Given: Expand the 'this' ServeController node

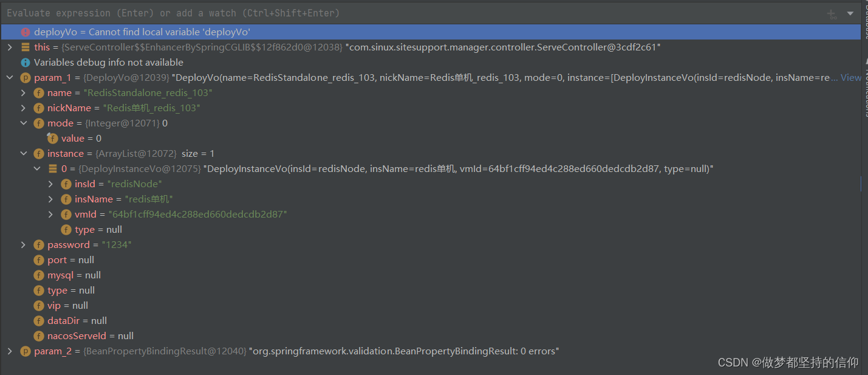Looking at the screenshot, I should [9, 47].
